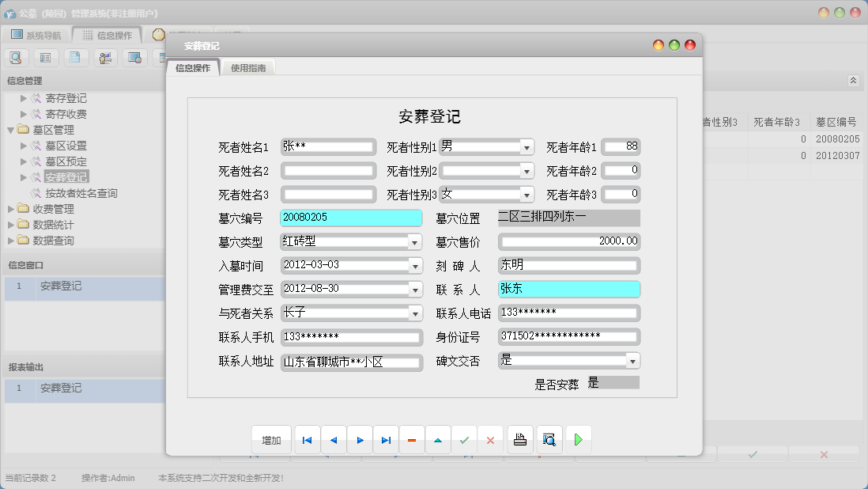Select the magnifier search icon in the top toolbar
The image size is (868, 489).
[16, 57]
